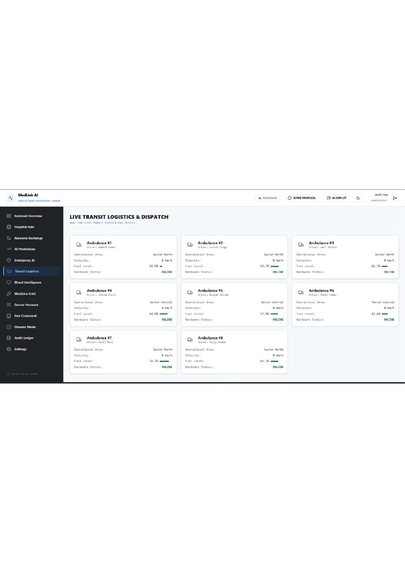This screenshot has height=573, width=405.
Task: Click the truck icon on Ambulance #5 card
Action: (x=190, y=292)
